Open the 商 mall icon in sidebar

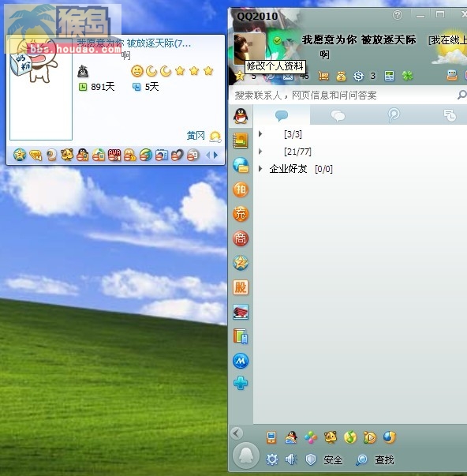(241, 238)
